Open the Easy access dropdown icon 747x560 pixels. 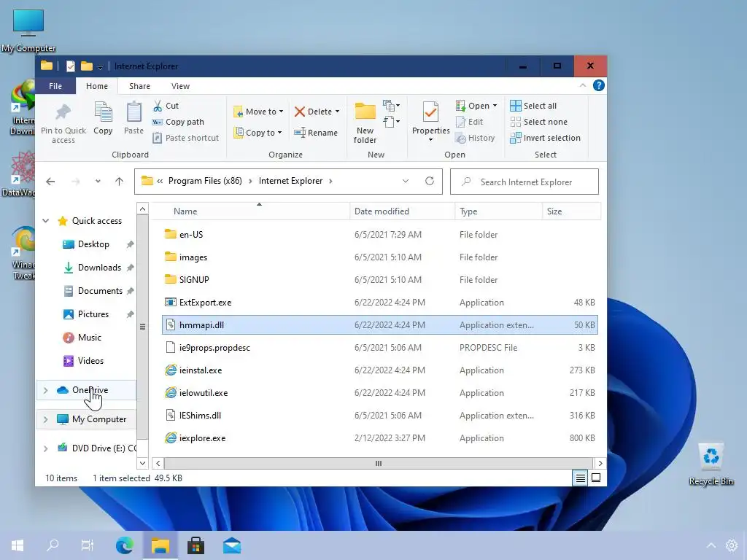[x=392, y=122]
